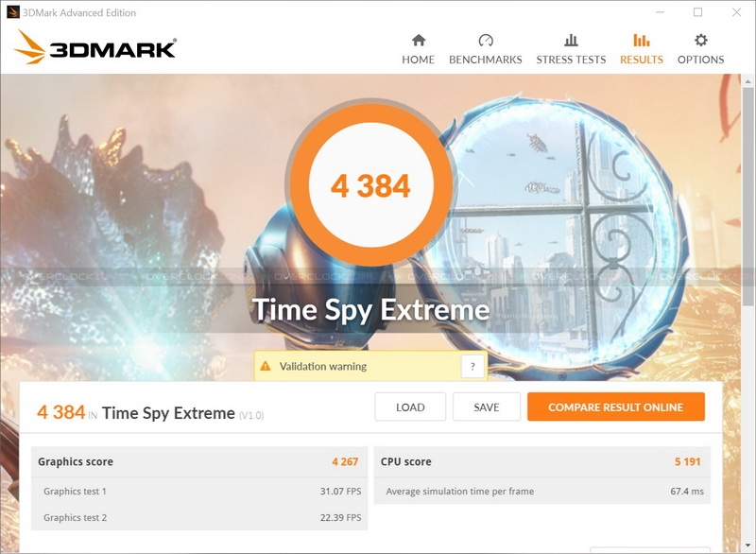This screenshot has width=756, height=554.
Task: Click the 3DMark logo
Action: (95, 47)
